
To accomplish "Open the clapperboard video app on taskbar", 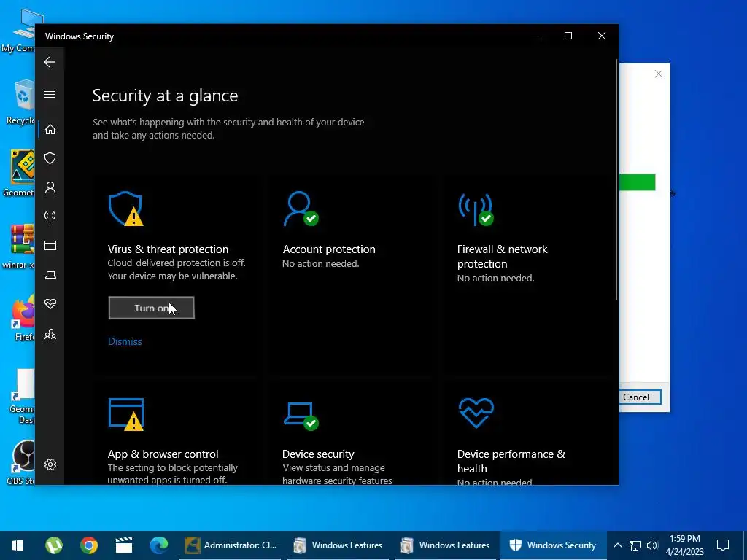I will [x=124, y=545].
